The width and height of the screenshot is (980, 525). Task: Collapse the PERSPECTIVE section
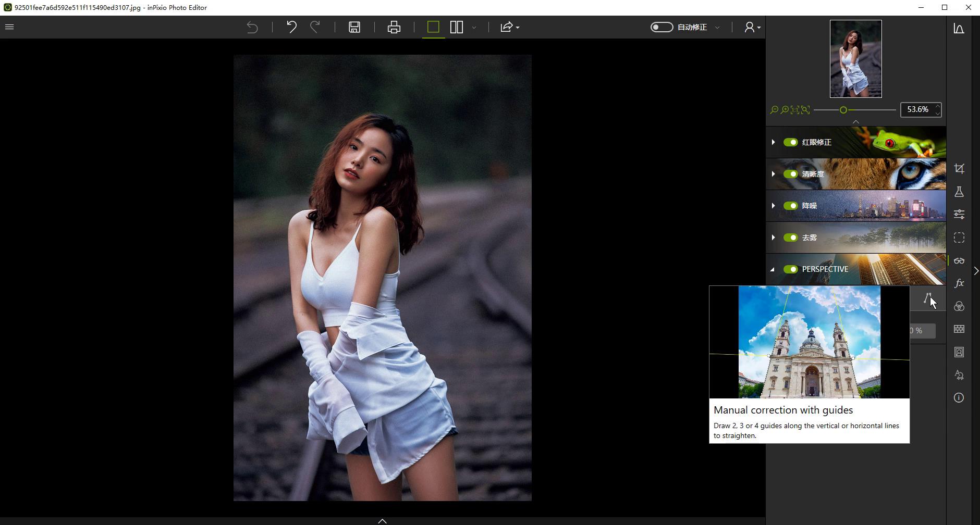(773, 269)
